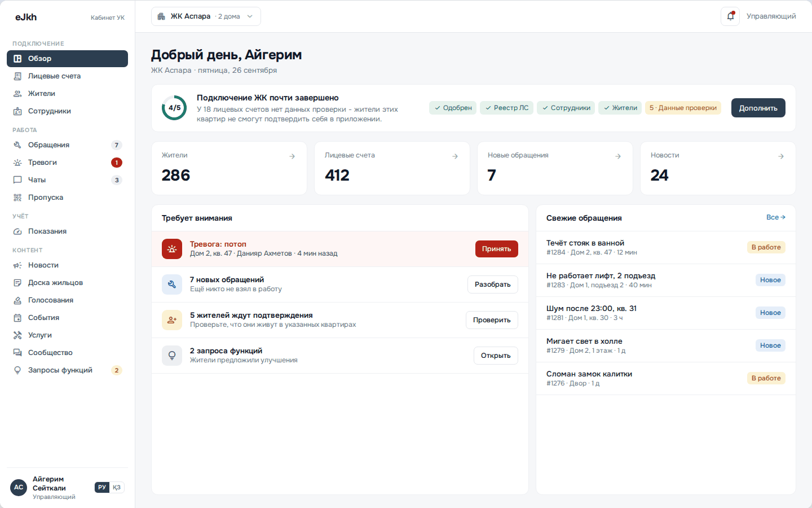Click the arrow on the Жители card

(x=292, y=156)
